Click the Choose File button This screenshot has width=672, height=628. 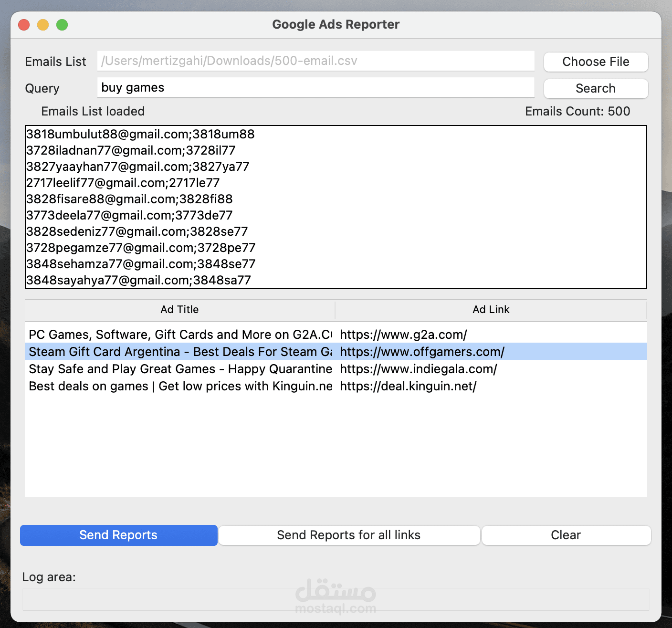pyautogui.click(x=595, y=62)
